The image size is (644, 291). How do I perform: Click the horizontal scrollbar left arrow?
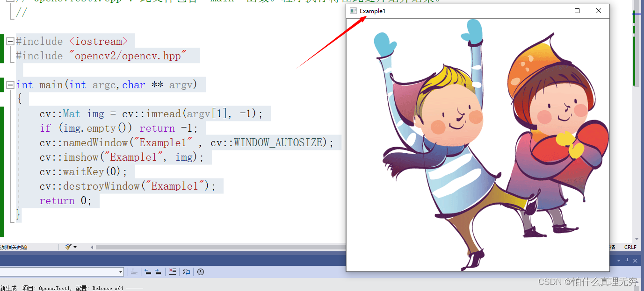(x=92, y=247)
